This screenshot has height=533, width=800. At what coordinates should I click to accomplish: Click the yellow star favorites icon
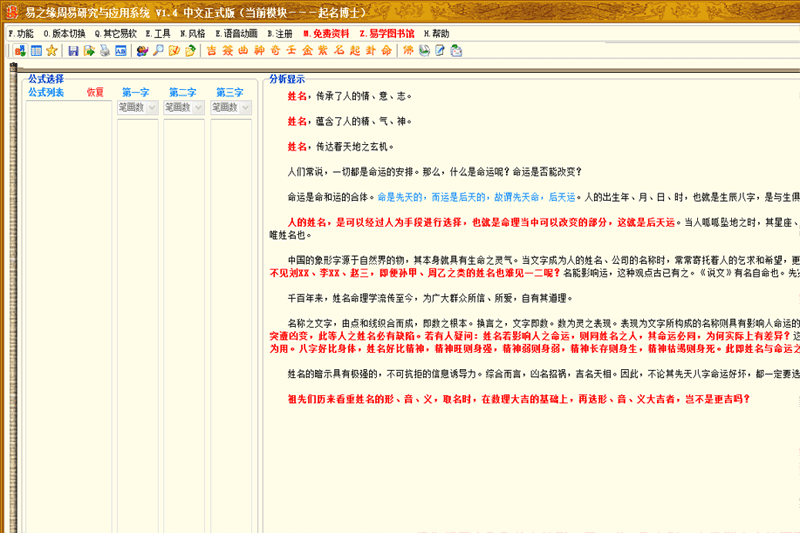click(51, 50)
